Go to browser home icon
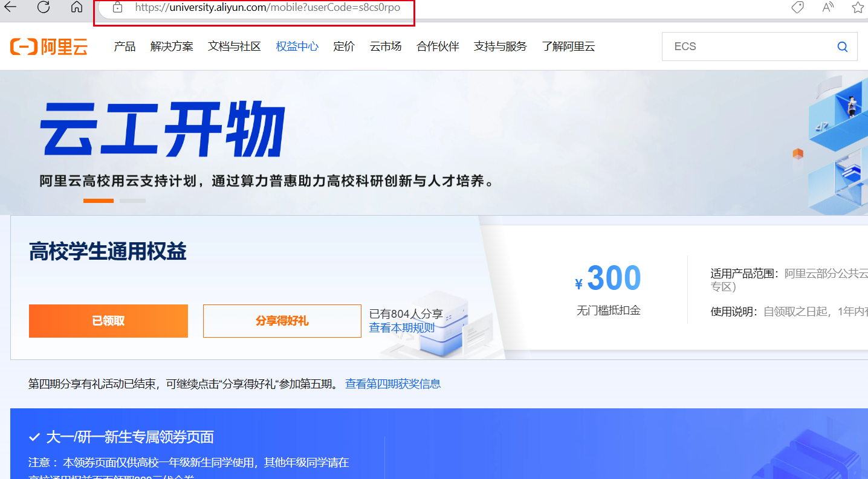Image resolution: width=868 pixels, height=479 pixels. pyautogui.click(x=76, y=7)
